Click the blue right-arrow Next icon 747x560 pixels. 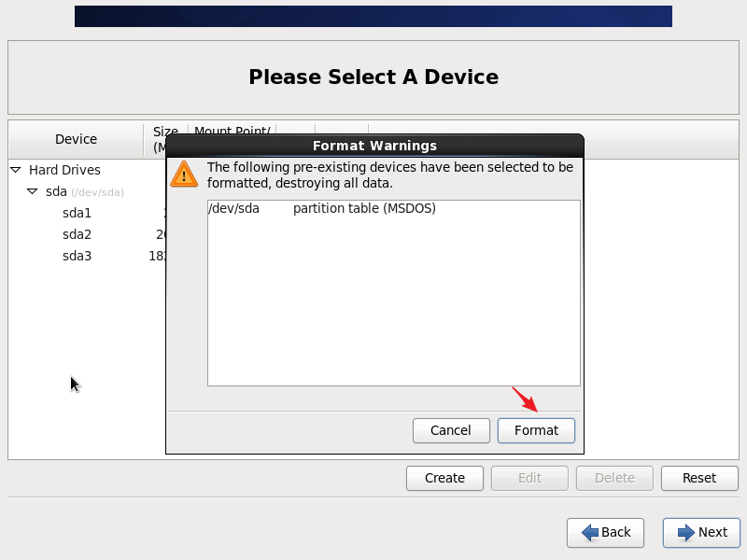pos(686,532)
